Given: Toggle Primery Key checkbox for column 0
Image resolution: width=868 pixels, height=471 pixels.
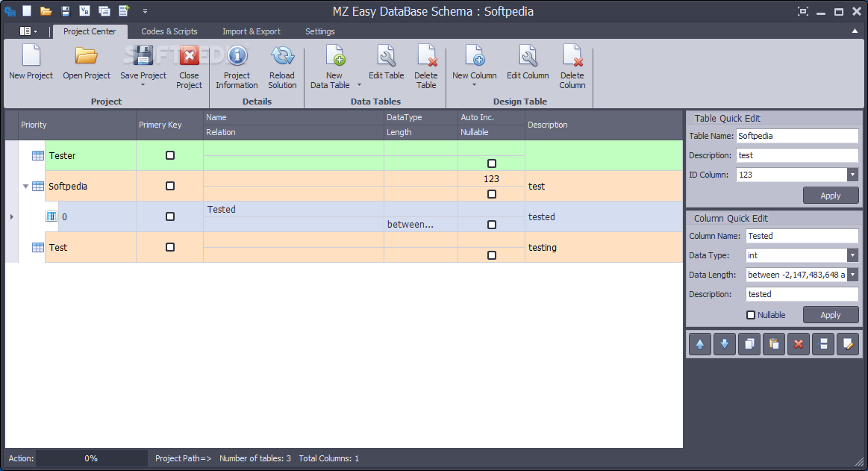Looking at the screenshot, I should [170, 216].
